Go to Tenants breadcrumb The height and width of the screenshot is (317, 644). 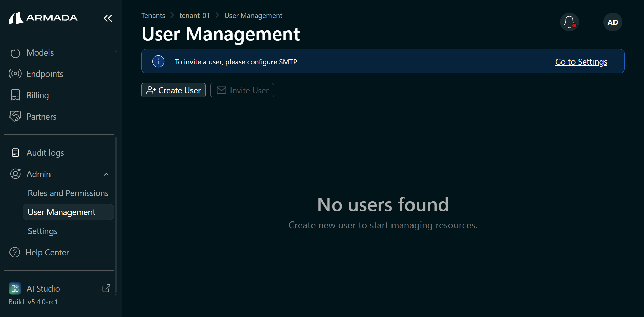[x=153, y=16]
